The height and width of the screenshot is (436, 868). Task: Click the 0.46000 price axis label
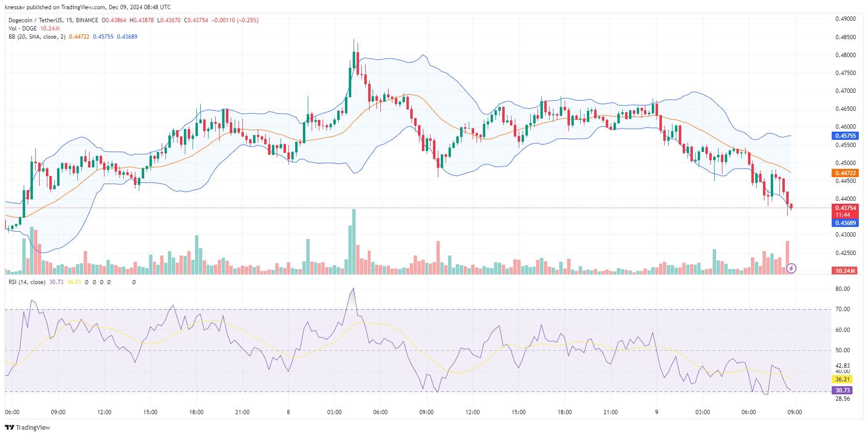coord(845,127)
